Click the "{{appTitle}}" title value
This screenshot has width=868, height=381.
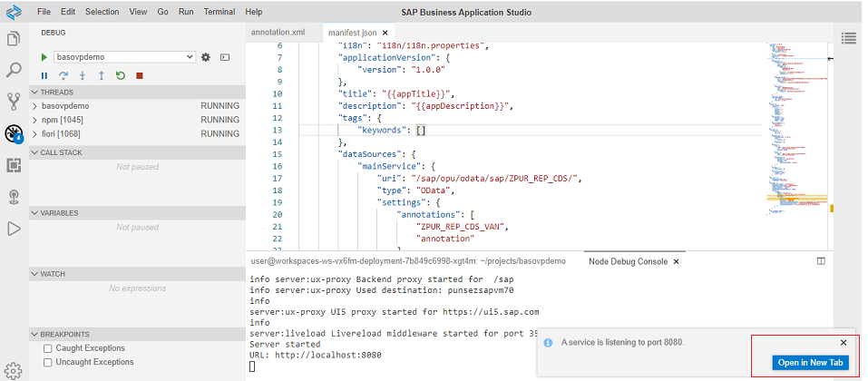click(x=416, y=93)
